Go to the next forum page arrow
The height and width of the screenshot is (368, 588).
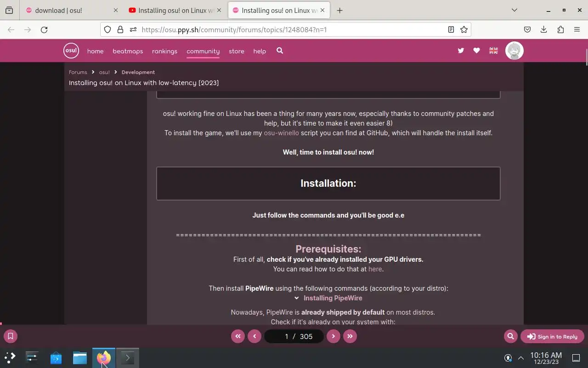(x=334, y=336)
